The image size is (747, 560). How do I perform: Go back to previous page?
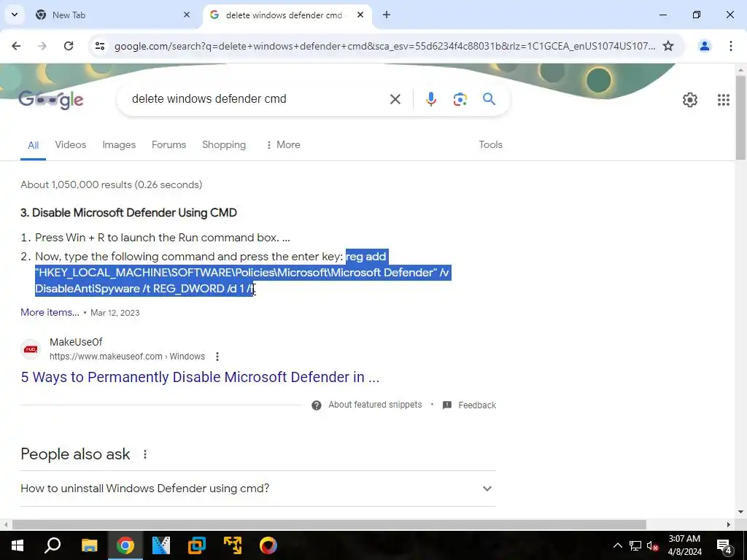click(x=16, y=46)
